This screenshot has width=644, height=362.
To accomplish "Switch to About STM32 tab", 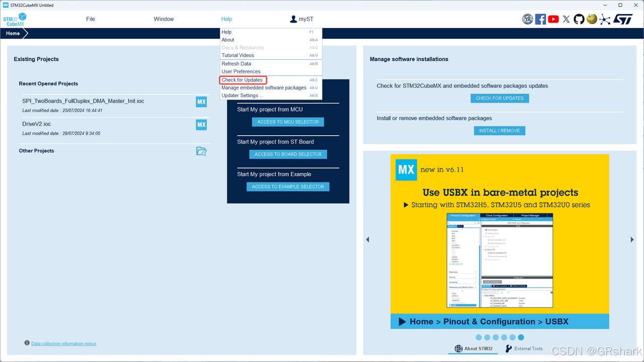I will 474,348.
